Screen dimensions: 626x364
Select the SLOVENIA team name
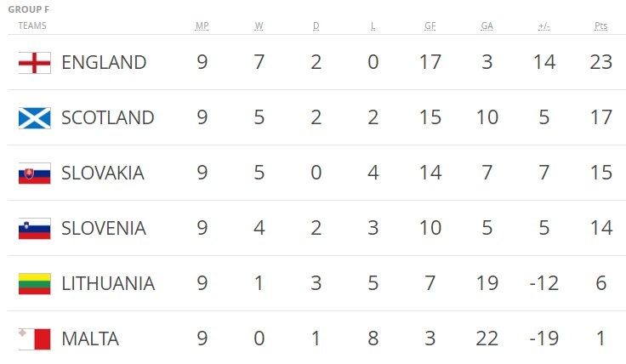[x=104, y=229]
